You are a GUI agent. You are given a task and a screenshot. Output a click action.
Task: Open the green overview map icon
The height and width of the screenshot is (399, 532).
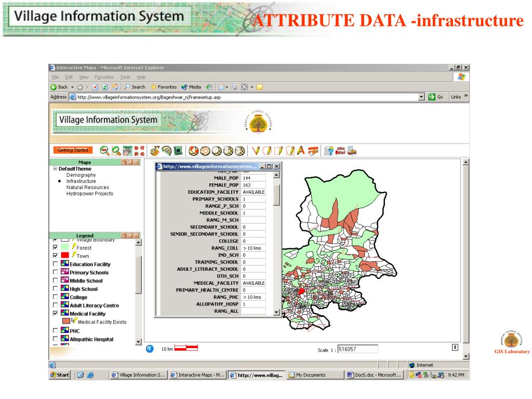pos(178,151)
